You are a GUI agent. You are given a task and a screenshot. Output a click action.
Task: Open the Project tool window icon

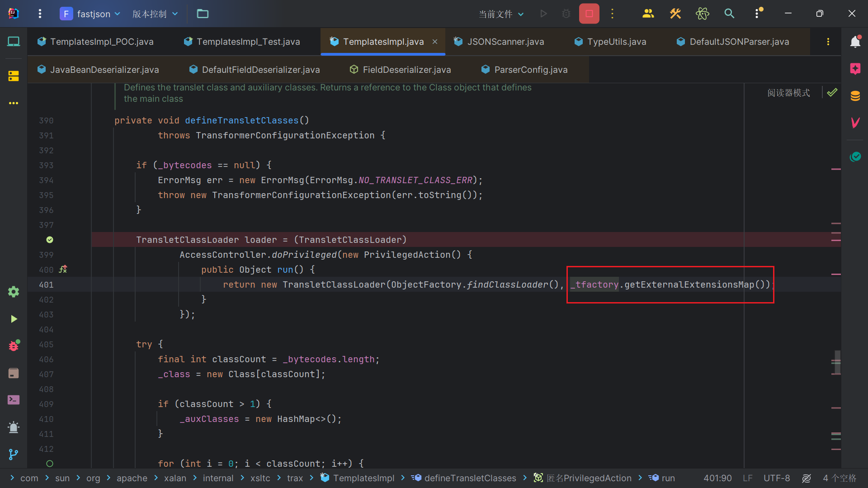click(14, 42)
